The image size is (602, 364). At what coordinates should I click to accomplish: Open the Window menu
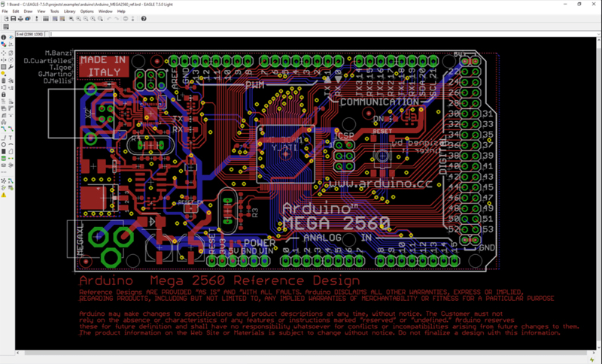(105, 11)
